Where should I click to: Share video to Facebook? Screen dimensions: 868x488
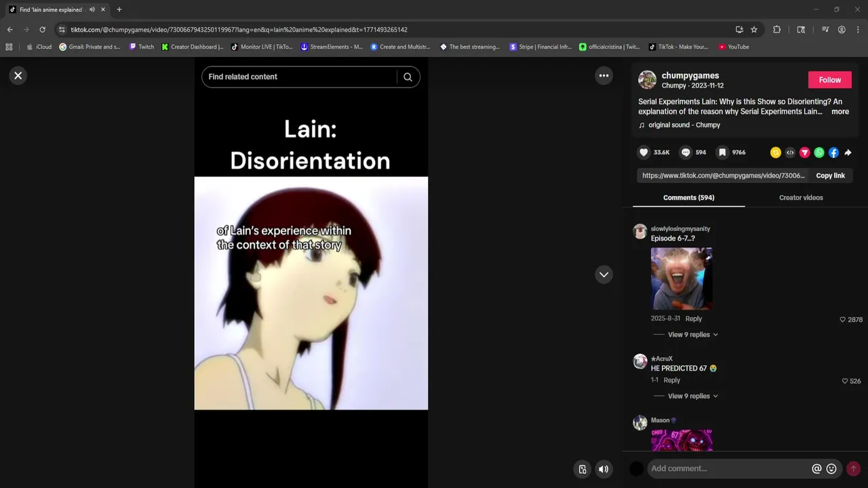pos(833,152)
